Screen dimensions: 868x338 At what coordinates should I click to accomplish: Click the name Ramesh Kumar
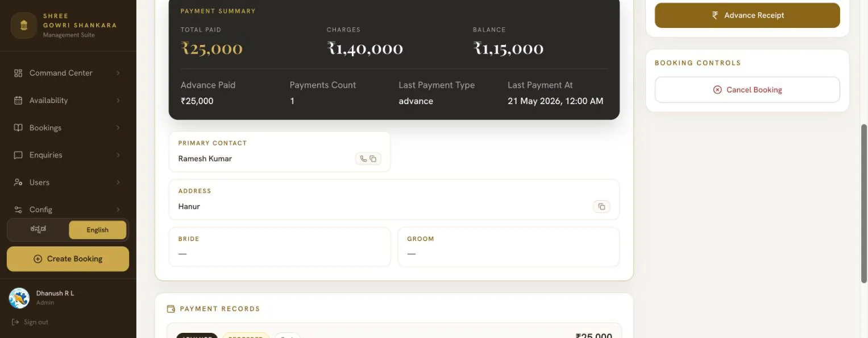[205, 159]
